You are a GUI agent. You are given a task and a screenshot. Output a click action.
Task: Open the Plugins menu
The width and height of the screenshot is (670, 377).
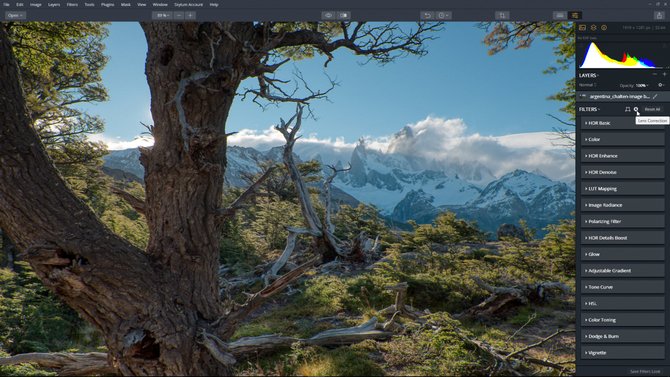coord(107,5)
